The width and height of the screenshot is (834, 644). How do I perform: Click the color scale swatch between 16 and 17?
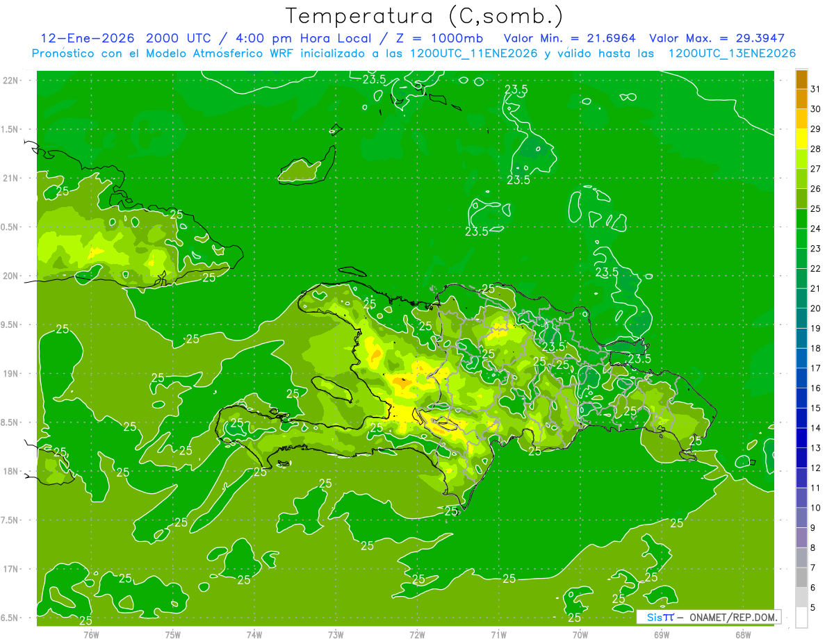pyautogui.click(x=801, y=378)
